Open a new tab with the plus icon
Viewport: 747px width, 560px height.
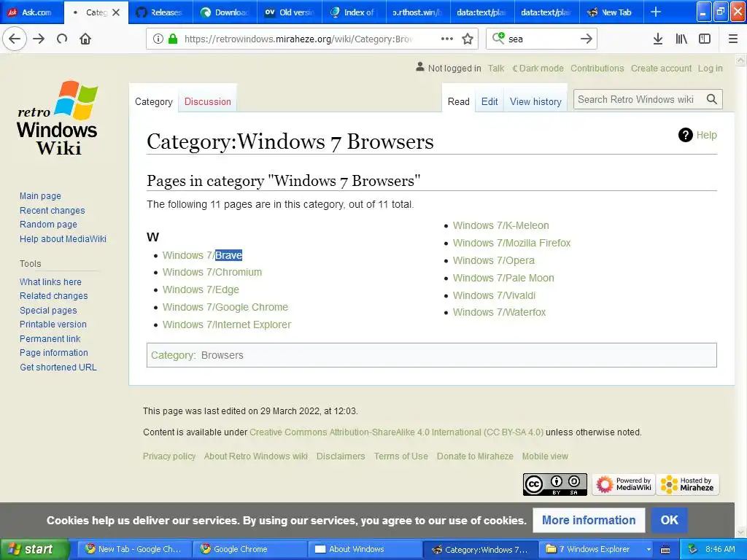click(656, 12)
